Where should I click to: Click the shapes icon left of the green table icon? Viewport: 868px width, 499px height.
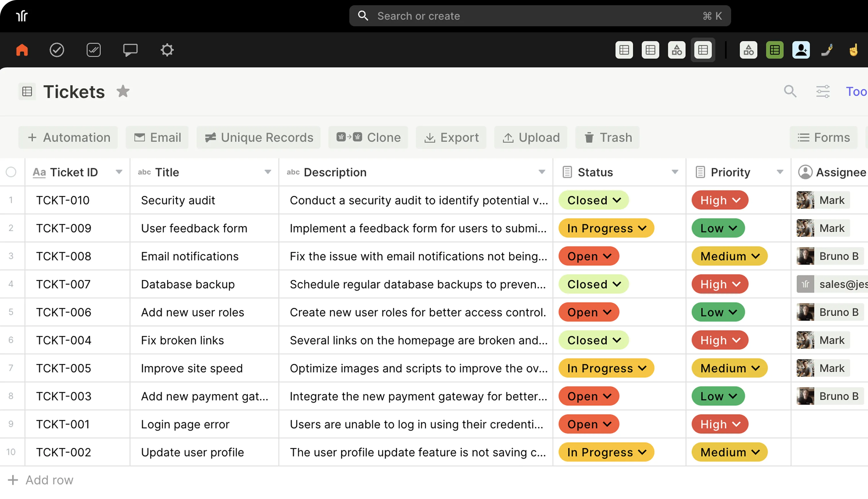pos(749,50)
